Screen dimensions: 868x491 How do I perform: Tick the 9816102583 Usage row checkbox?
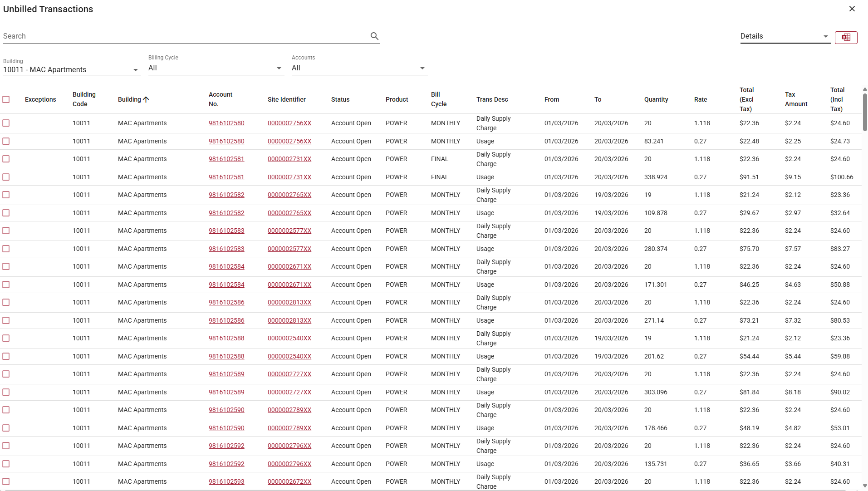6,249
